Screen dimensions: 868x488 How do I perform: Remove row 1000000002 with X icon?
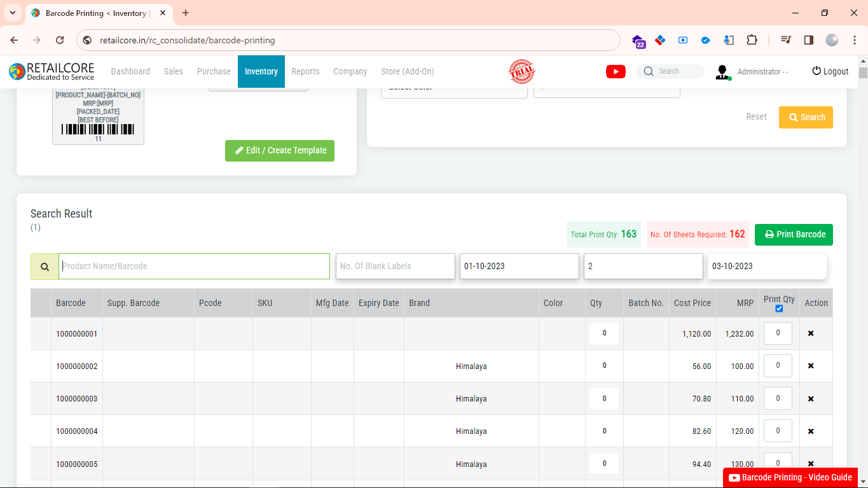click(x=811, y=366)
